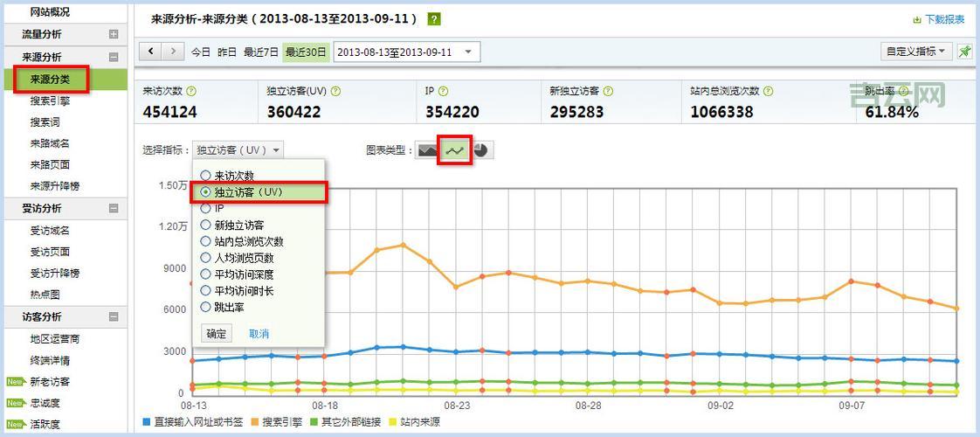Click the 下载报表 link

point(939,19)
